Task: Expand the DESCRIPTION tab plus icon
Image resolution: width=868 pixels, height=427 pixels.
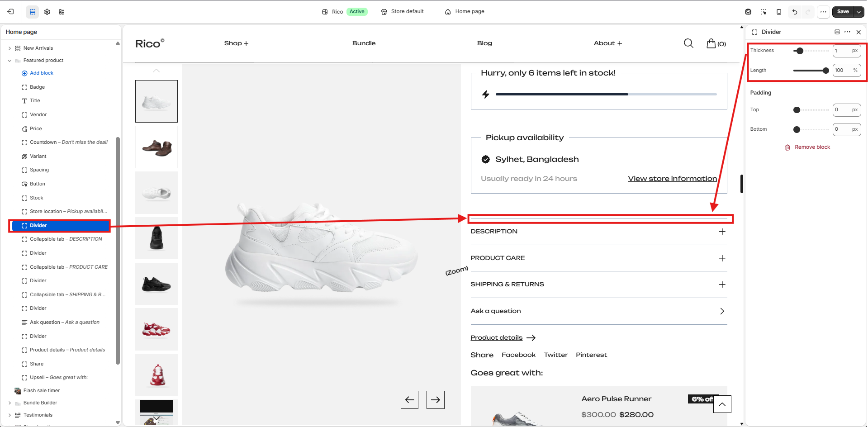Action: [722, 232]
